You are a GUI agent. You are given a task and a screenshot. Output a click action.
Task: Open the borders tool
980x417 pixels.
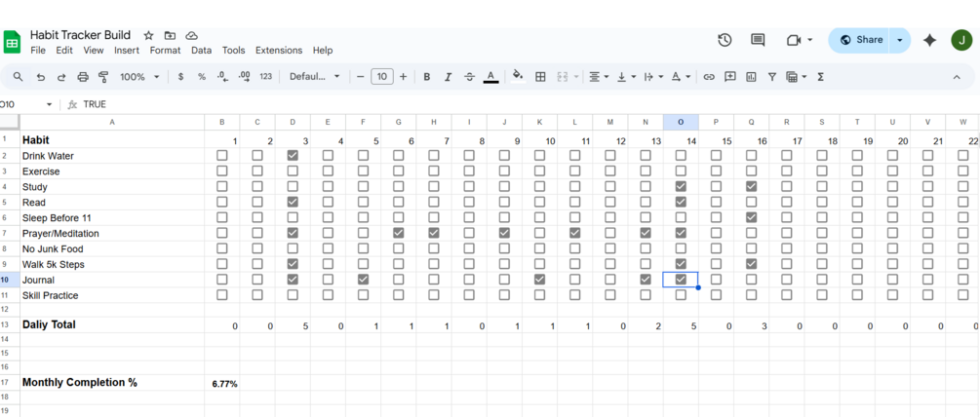[540, 77]
